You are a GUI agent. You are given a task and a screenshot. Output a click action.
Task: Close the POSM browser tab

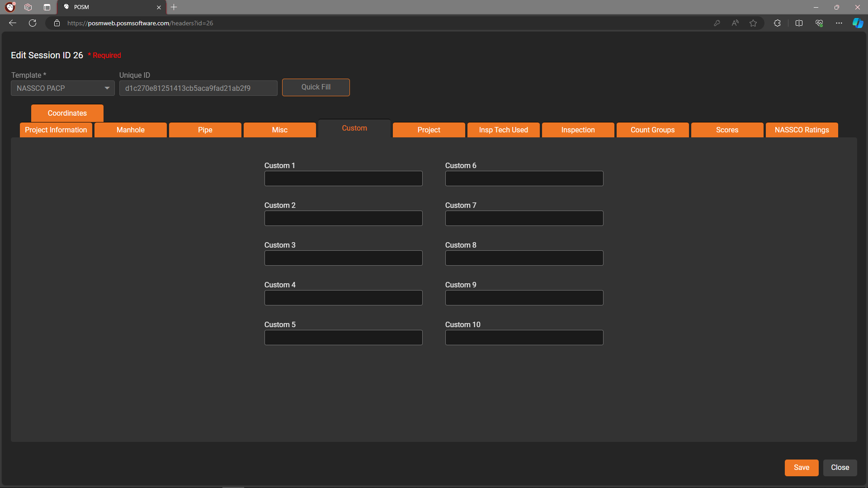(159, 7)
